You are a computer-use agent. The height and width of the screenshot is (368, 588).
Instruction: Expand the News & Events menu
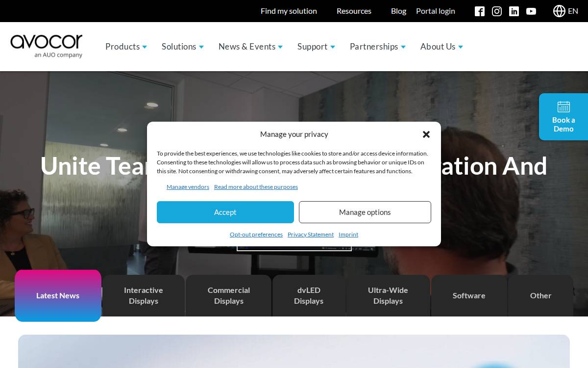tap(250, 47)
